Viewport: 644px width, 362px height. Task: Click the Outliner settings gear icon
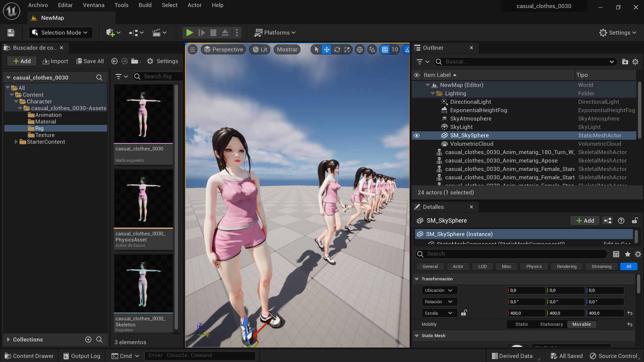(x=635, y=62)
